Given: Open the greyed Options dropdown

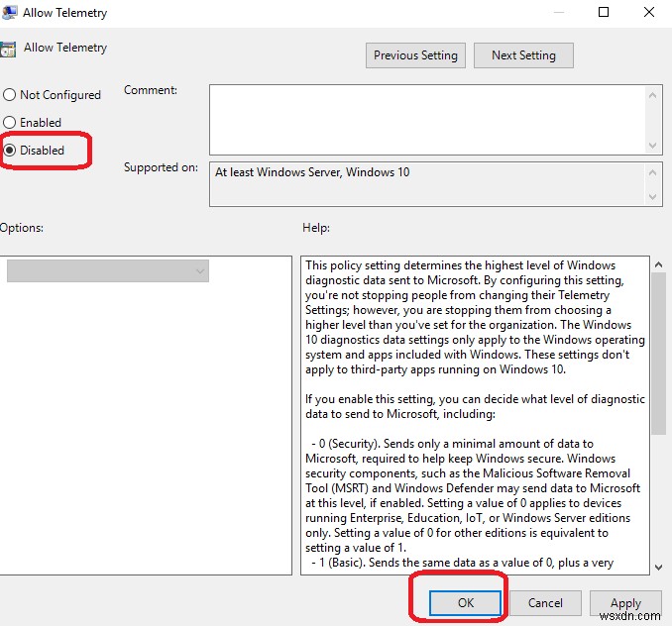Looking at the screenshot, I should tap(108, 271).
